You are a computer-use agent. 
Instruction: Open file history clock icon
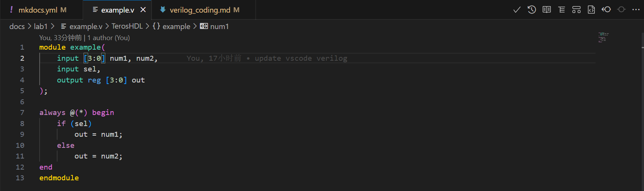click(532, 10)
